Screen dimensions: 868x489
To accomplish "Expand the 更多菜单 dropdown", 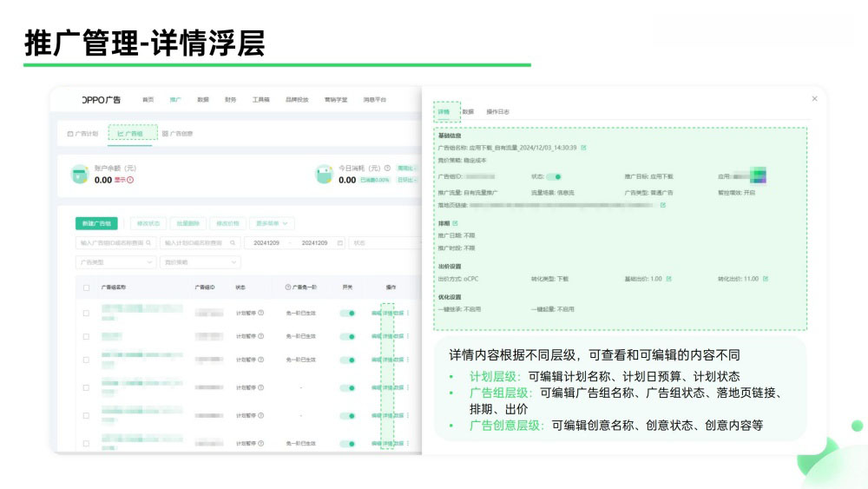I will tap(272, 224).
